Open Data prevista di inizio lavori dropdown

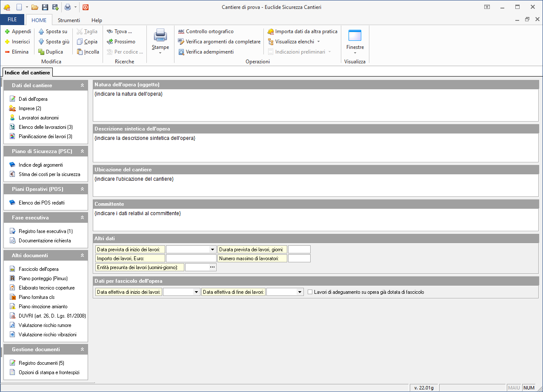click(213, 250)
